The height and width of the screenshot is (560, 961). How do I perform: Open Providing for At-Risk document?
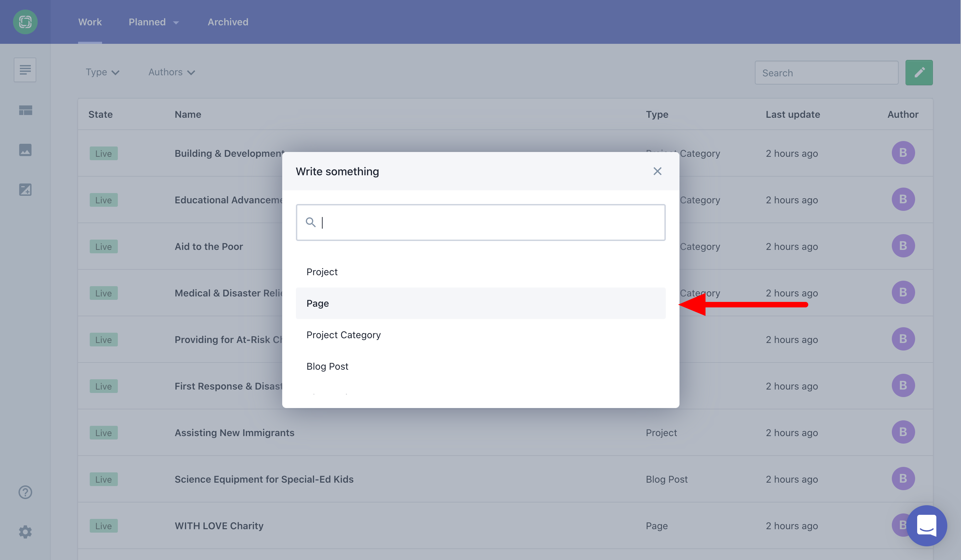[228, 340]
